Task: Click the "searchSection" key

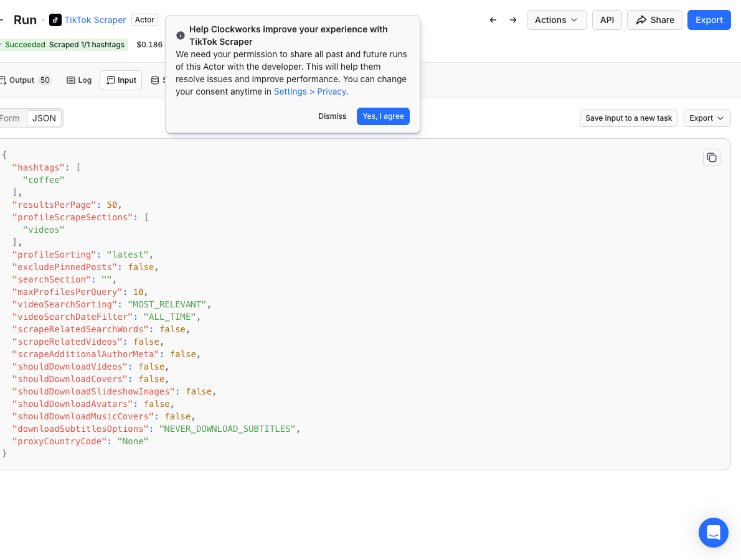Action: (x=51, y=279)
